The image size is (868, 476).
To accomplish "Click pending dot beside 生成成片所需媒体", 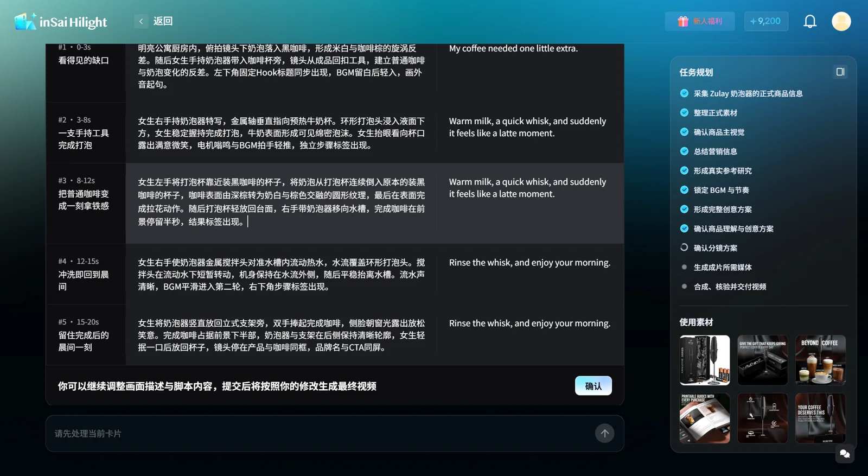I will (x=684, y=267).
